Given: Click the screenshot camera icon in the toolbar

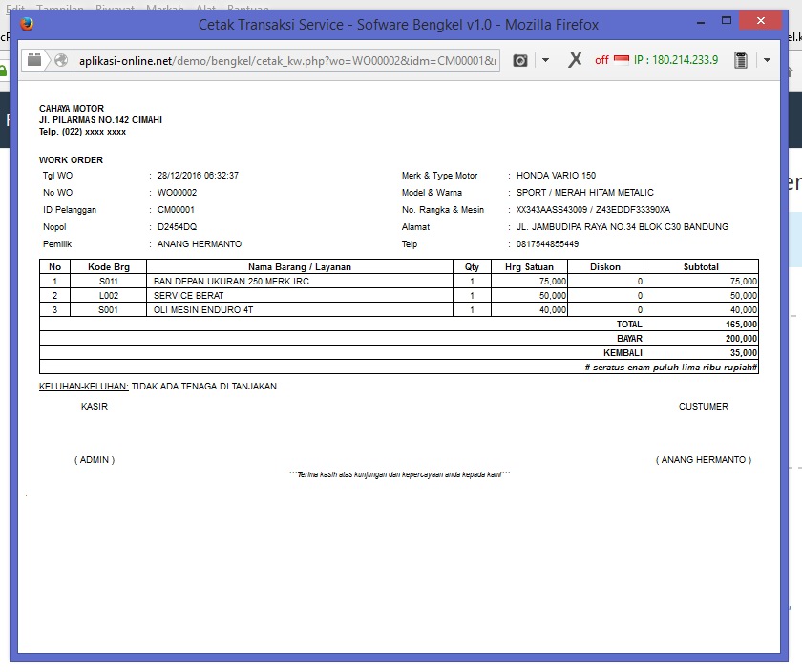Looking at the screenshot, I should tap(520, 59).
